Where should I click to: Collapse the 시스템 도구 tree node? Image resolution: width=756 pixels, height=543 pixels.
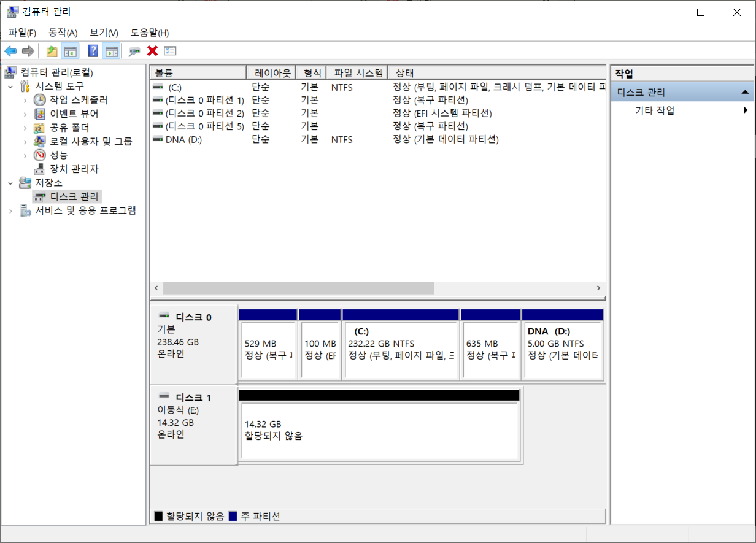click(10, 86)
